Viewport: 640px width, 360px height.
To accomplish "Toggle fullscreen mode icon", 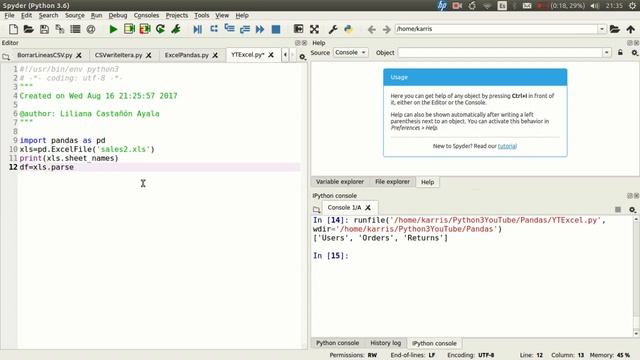I will pyautogui.click(x=314, y=29).
